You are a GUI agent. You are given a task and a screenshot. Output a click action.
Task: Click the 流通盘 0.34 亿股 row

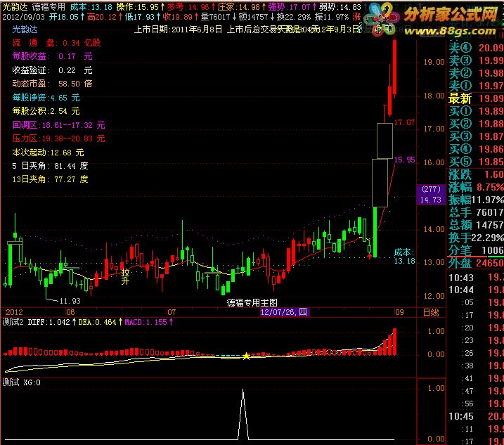pos(56,42)
